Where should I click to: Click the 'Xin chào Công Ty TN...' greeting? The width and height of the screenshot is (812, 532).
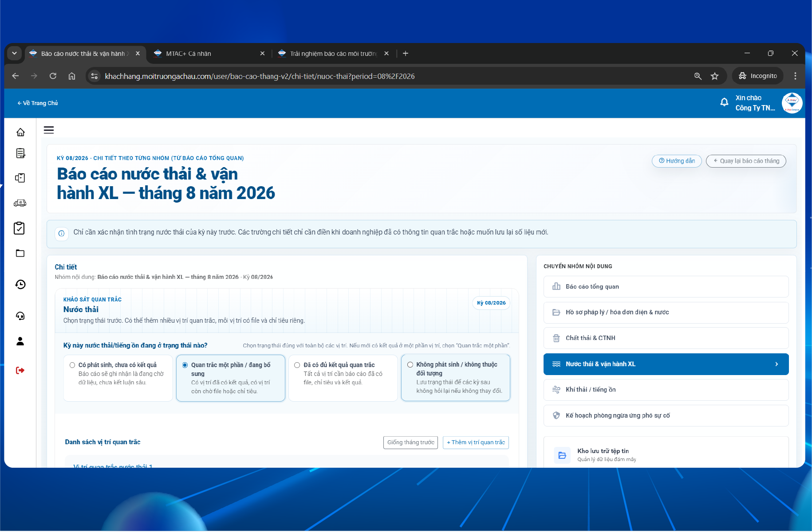(755, 103)
